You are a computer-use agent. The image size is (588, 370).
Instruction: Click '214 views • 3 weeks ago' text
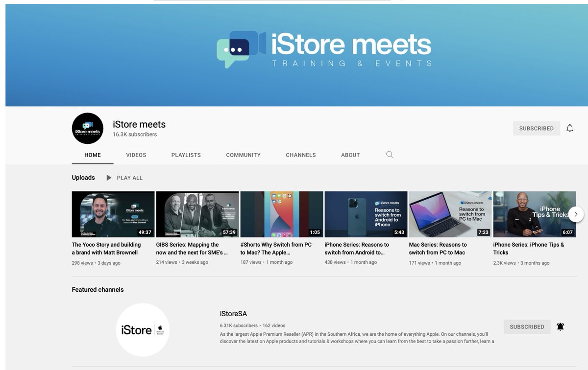click(182, 263)
